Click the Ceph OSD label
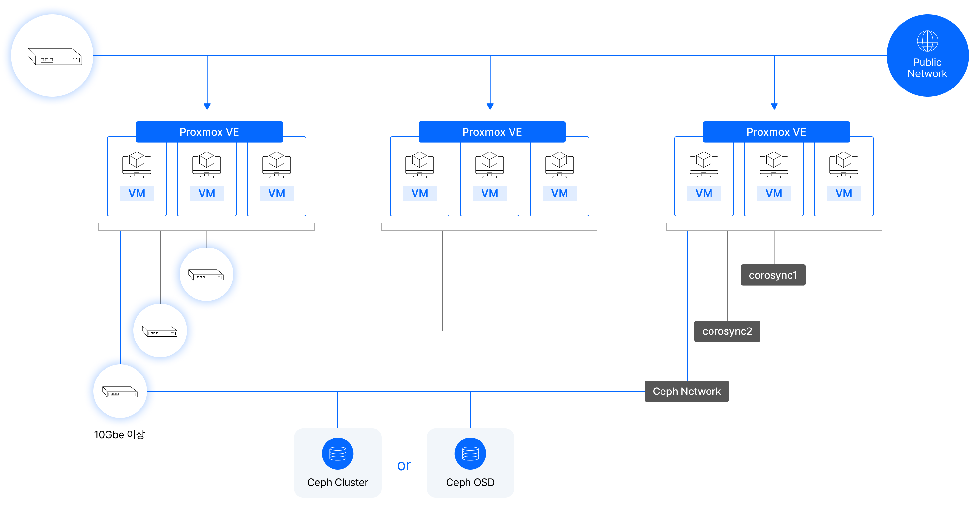The height and width of the screenshot is (512, 980). (470, 482)
